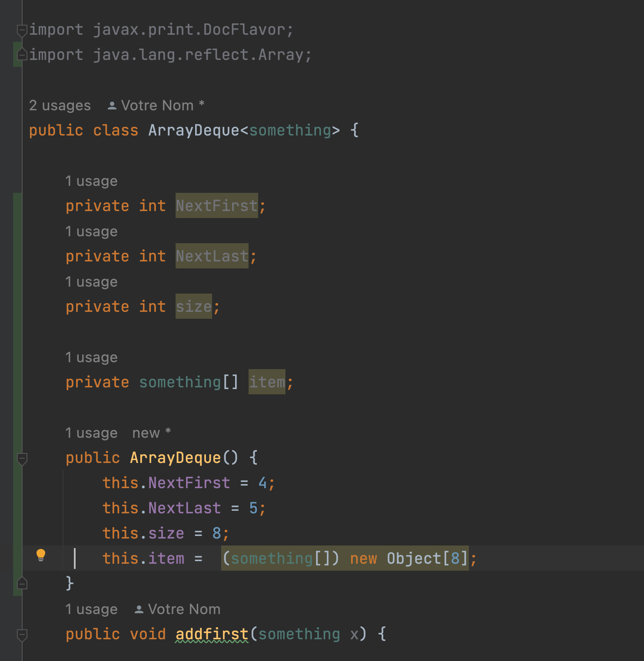The width and height of the screenshot is (644, 661).
Task: Click the yellow lightbulb quick-fix icon
Action: 41,555
